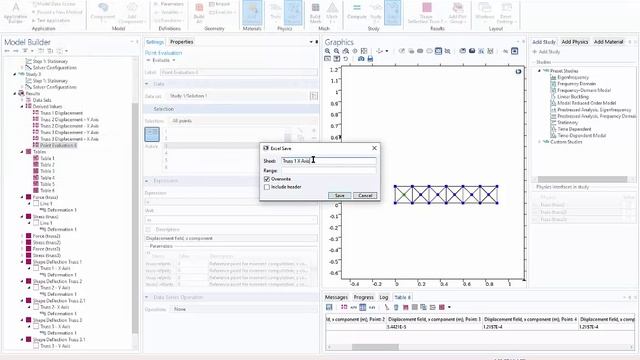Click the table panel horizontal scrollbar thumb
Screen dimensions: 640x360
tap(375, 347)
